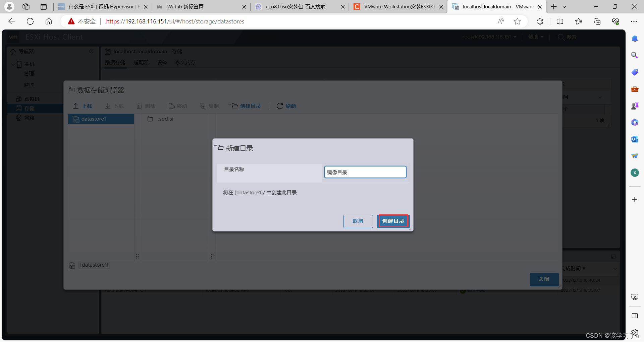Image resolution: width=644 pixels, height=342 pixels.
Task: Add page to favorites star icon
Action: pos(518,21)
